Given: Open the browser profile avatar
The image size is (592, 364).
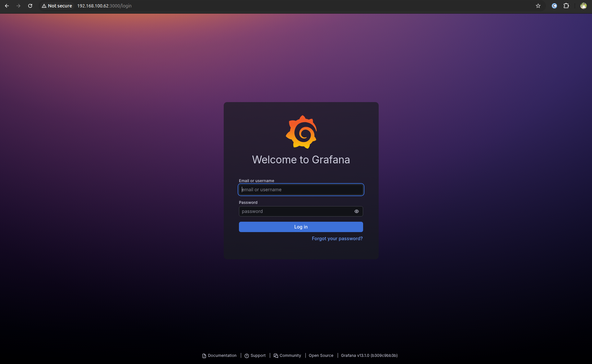Looking at the screenshot, I should pyautogui.click(x=584, y=6).
